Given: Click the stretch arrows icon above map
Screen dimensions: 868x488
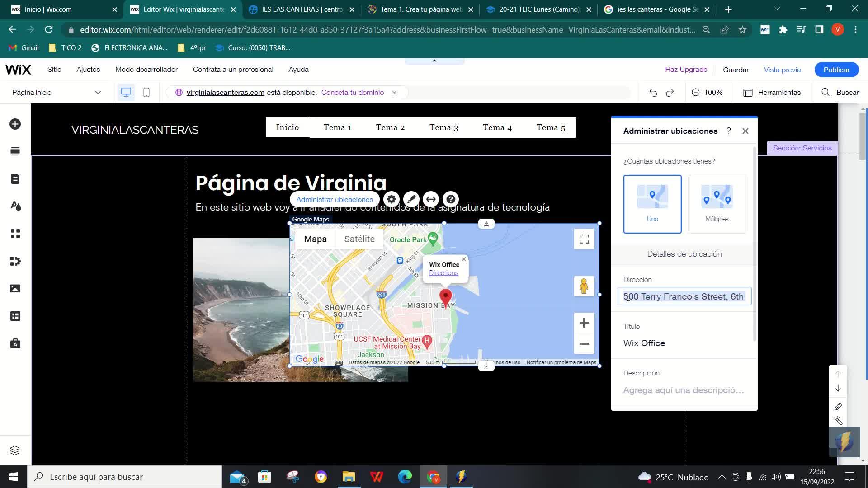Looking at the screenshot, I should 431,199.
